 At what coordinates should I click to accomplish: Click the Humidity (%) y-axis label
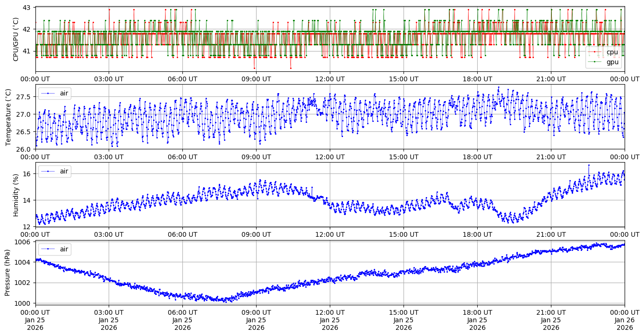tap(16, 195)
